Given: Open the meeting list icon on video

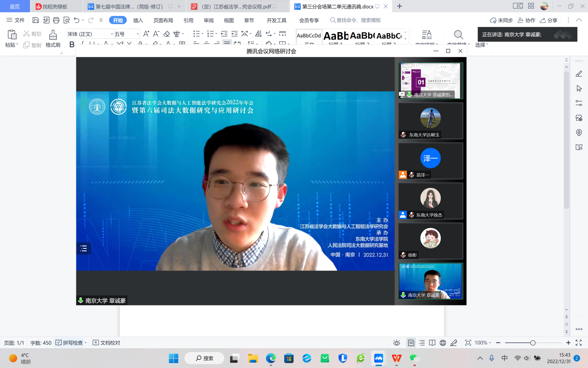Looking at the screenshot, I should click(x=83, y=248).
